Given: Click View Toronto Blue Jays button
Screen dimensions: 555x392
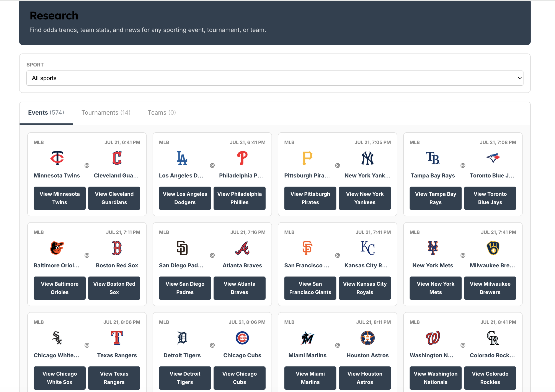Looking at the screenshot, I should (490, 198).
